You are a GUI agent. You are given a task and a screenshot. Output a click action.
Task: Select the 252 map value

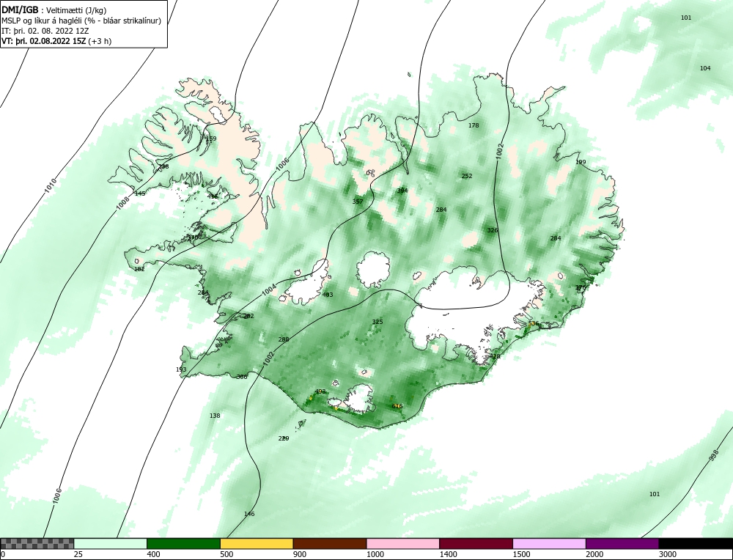tap(467, 176)
